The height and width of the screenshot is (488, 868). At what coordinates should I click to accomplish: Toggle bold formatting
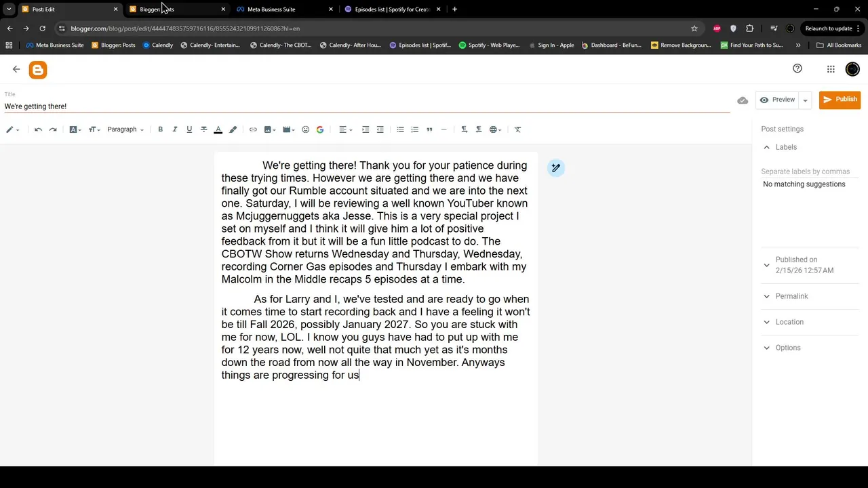(x=161, y=129)
